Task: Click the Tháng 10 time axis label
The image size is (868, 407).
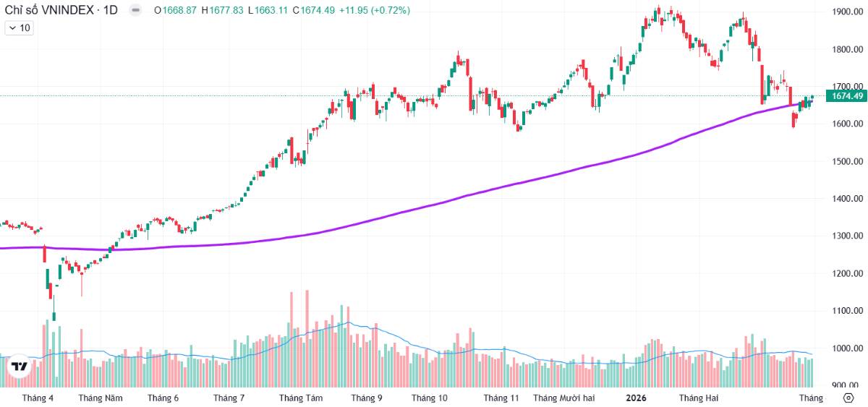Action: click(x=430, y=398)
